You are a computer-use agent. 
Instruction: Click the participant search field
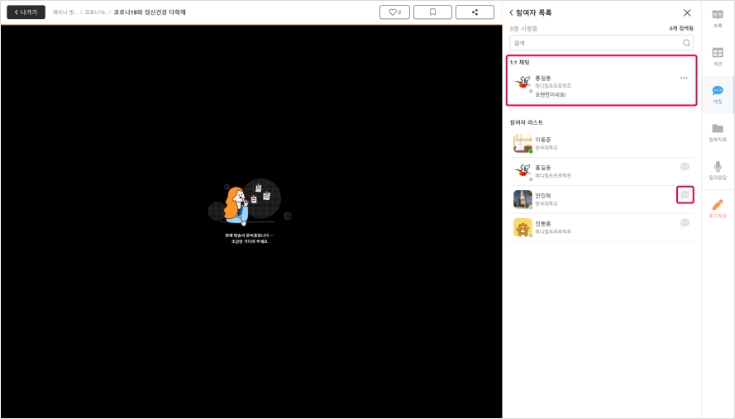[596, 43]
